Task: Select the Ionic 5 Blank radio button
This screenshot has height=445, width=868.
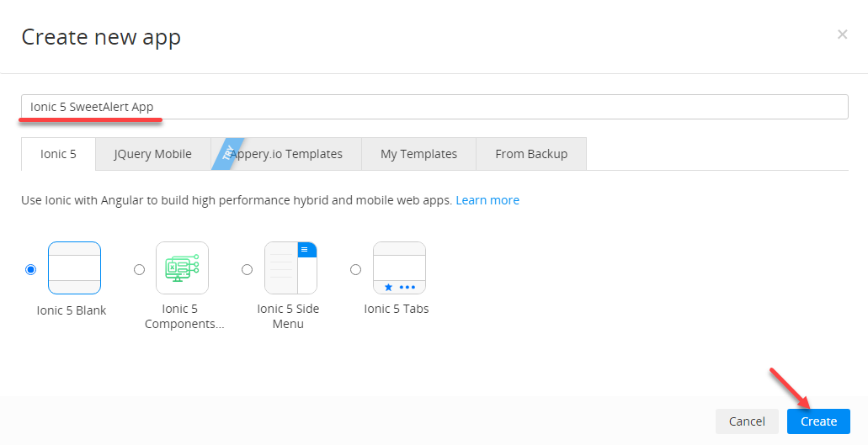Action: click(31, 269)
